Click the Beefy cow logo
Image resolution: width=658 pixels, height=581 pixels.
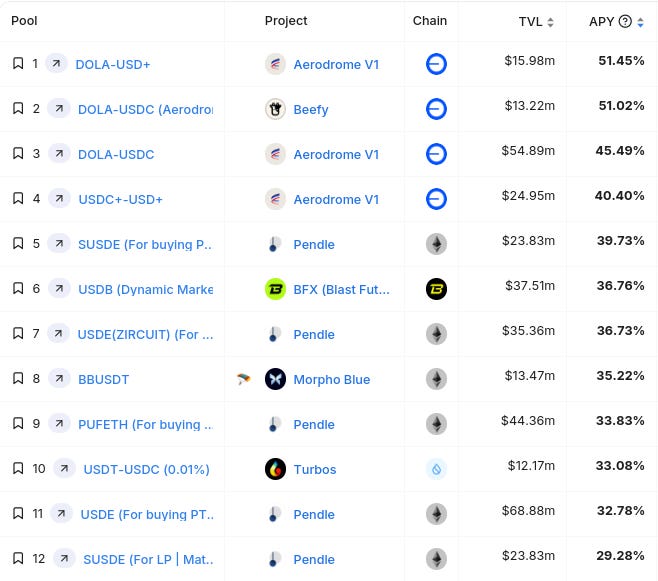pyautogui.click(x=275, y=109)
